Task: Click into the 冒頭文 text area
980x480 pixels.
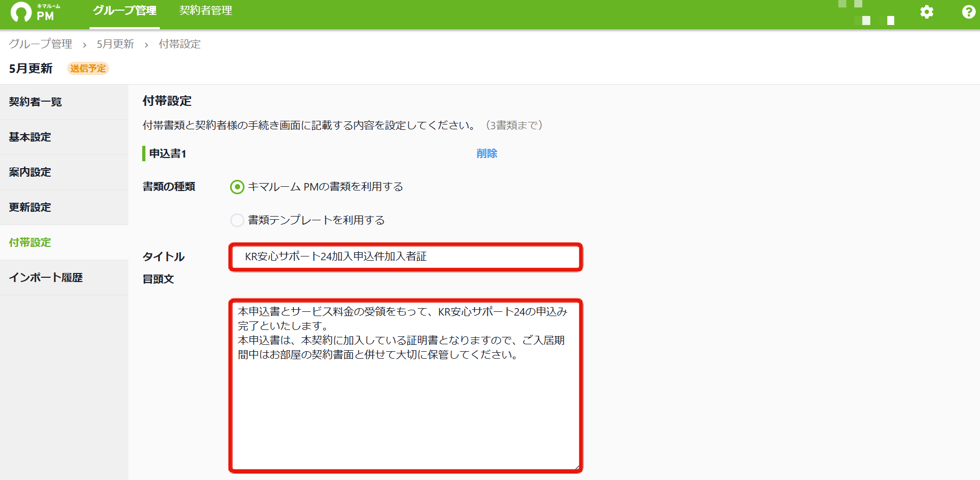Action: pos(406,386)
